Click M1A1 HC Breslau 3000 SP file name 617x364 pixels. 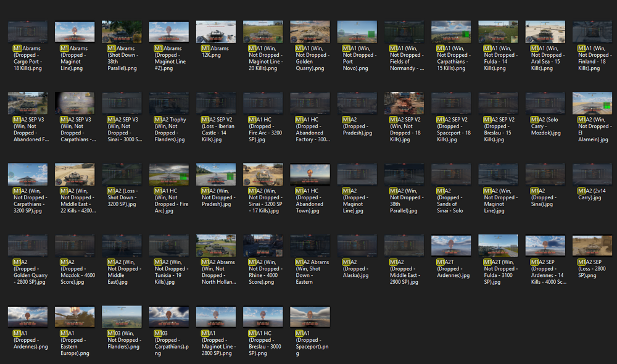265,343
